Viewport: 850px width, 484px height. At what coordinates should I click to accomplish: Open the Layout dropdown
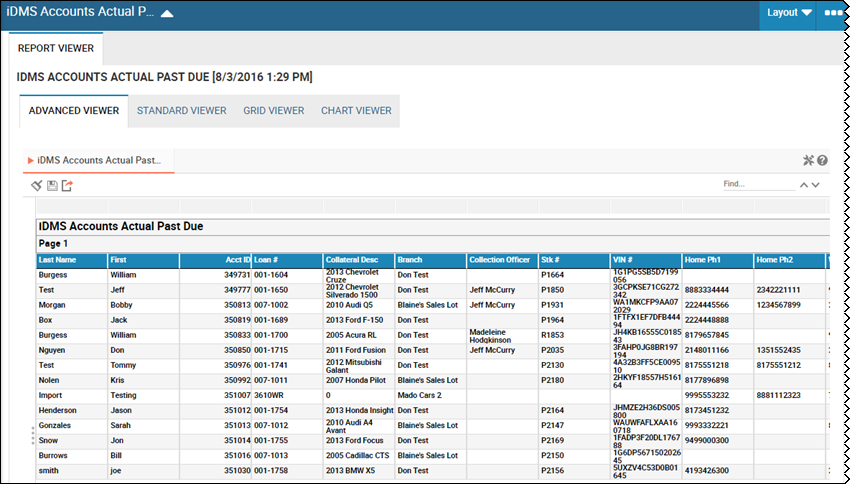[x=789, y=13]
